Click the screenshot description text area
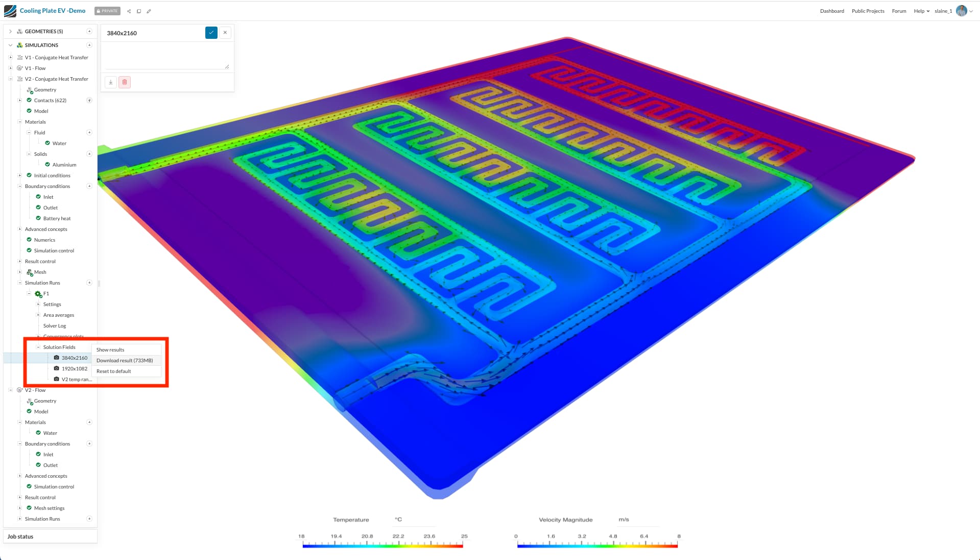 (x=166, y=55)
